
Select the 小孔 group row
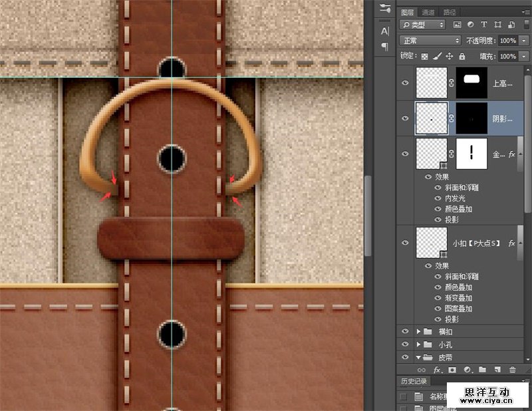tap(459, 344)
